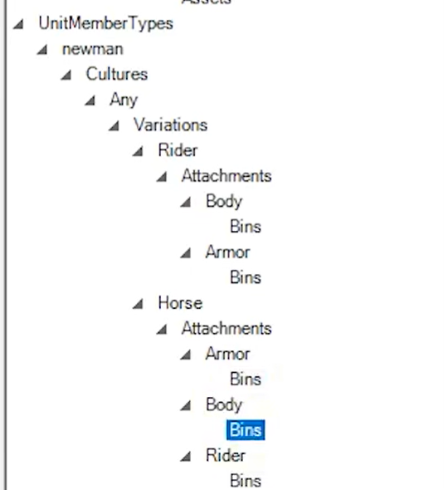This screenshot has width=448, height=490.
Task: Collapse Attachments arrow under Horse
Action: coord(162,329)
